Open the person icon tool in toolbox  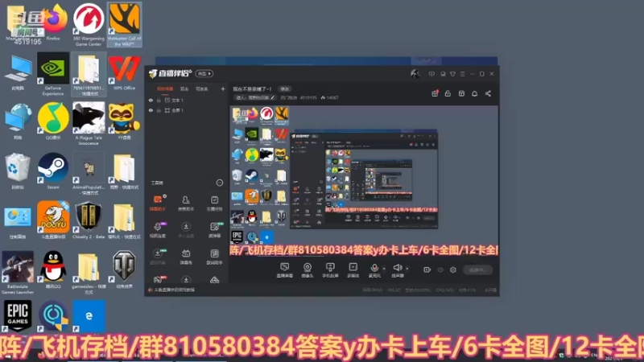pos(186,203)
